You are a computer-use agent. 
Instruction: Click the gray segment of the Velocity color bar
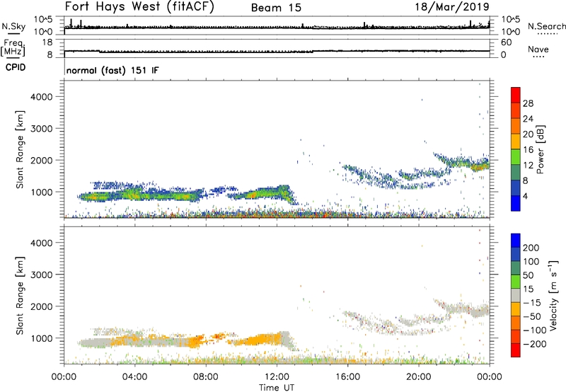point(516,295)
